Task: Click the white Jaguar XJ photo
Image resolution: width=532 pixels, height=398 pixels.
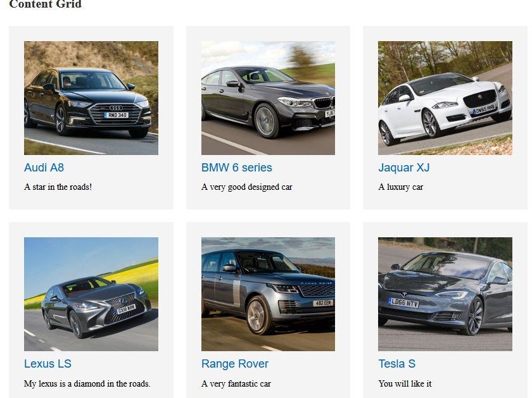Action: [x=445, y=98]
